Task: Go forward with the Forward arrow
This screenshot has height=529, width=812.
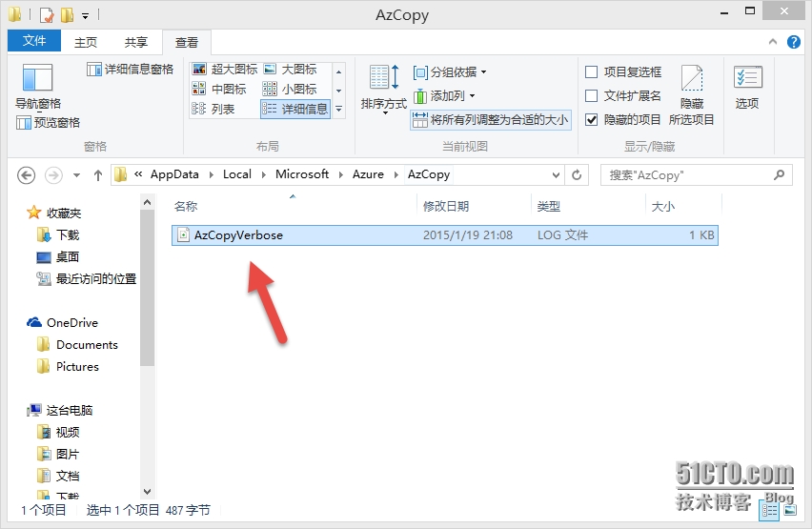Action: click(54, 175)
